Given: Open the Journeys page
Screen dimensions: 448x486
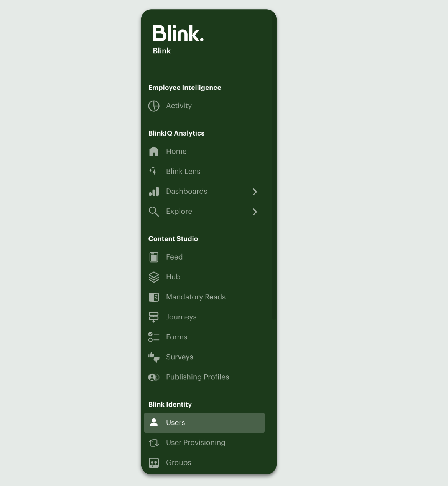Looking at the screenshot, I should click(204, 317).
